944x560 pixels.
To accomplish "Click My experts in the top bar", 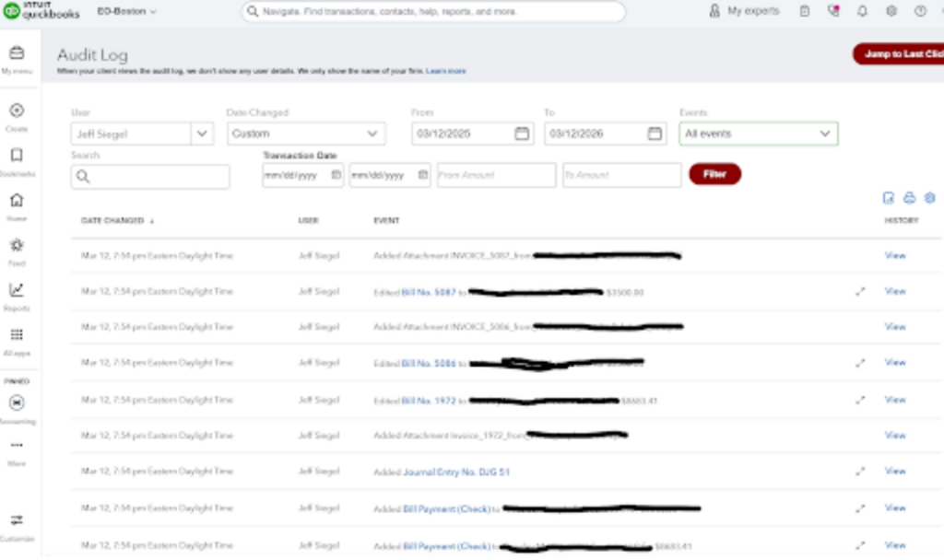I will (x=744, y=11).
